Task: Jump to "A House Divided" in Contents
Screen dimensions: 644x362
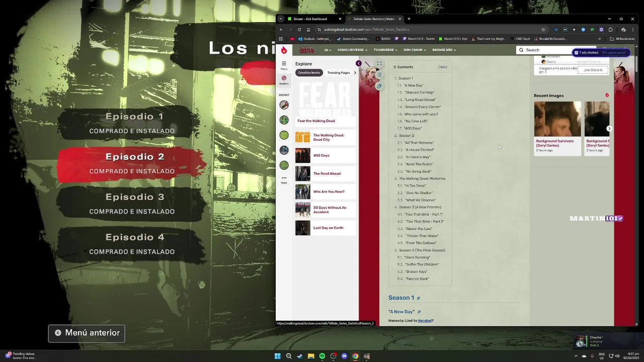Action: pos(419,150)
